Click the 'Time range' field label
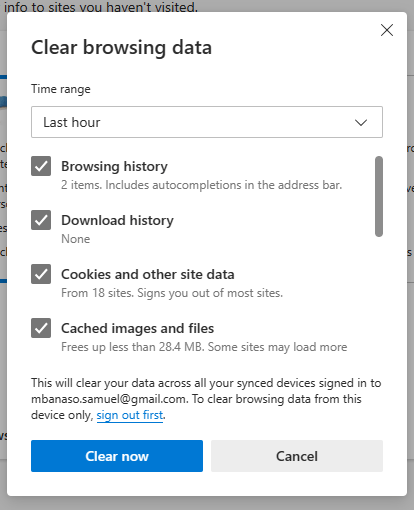Viewport: 414px width, 510px height. click(x=61, y=89)
